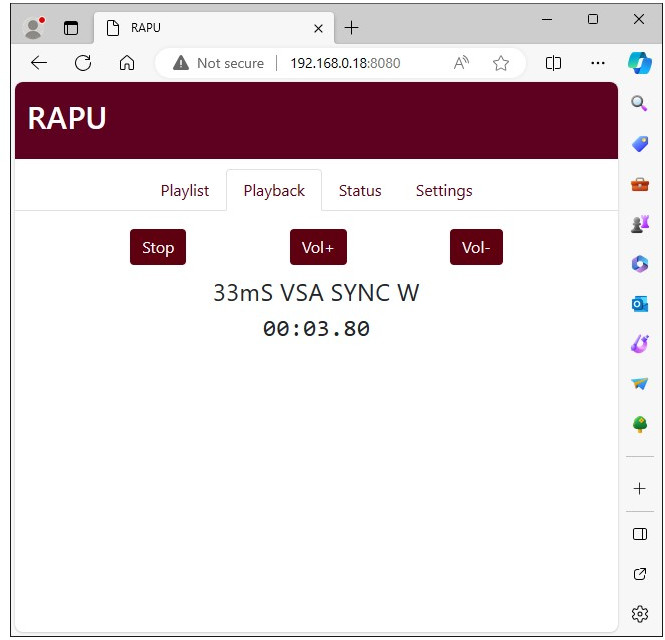
Task: Open the sidebar Tools briefcase icon
Action: [x=640, y=184]
